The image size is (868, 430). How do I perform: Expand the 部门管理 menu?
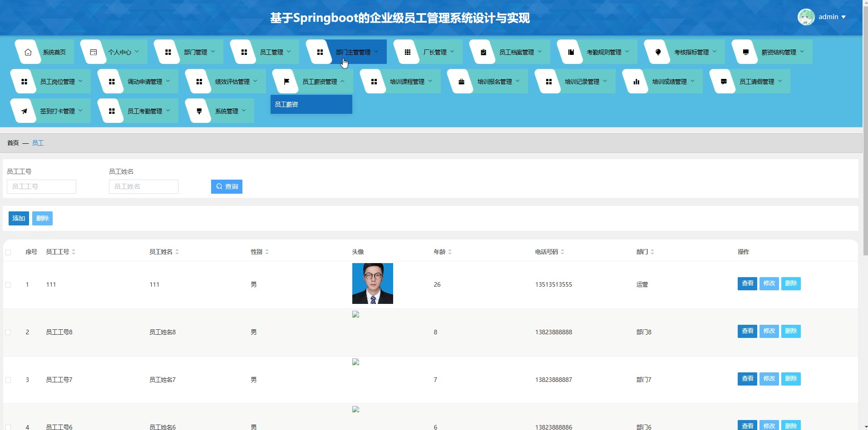tap(196, 52)
